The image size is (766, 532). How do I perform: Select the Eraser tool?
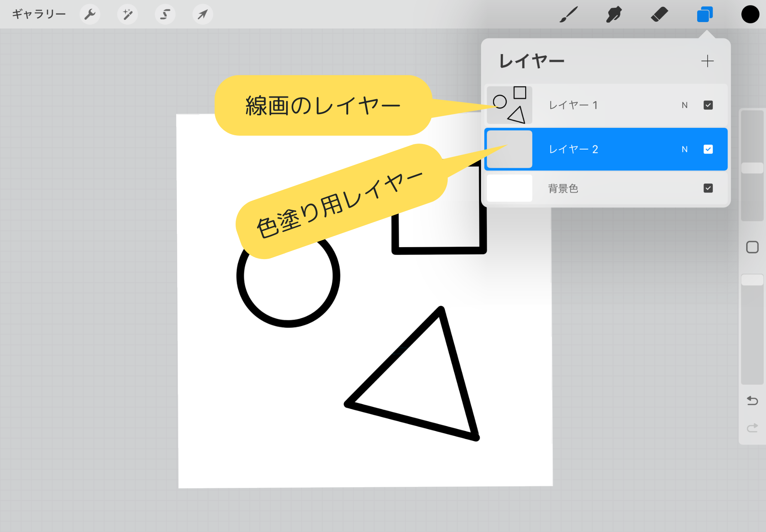tap(659, 15)
